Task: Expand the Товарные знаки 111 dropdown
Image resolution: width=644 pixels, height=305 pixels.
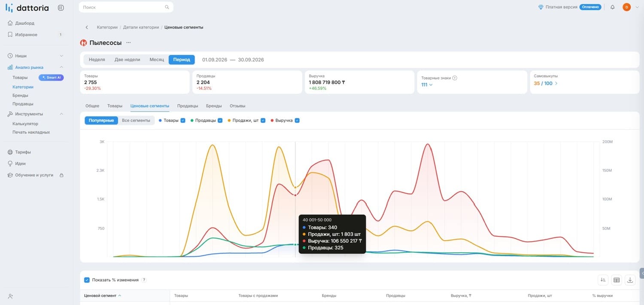Action: pos(427,85)
